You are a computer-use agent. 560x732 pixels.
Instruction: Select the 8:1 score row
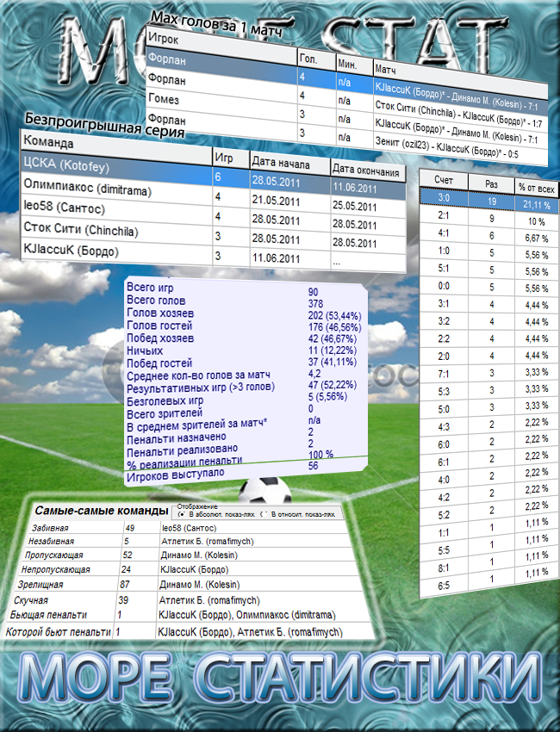click(488, 563)
